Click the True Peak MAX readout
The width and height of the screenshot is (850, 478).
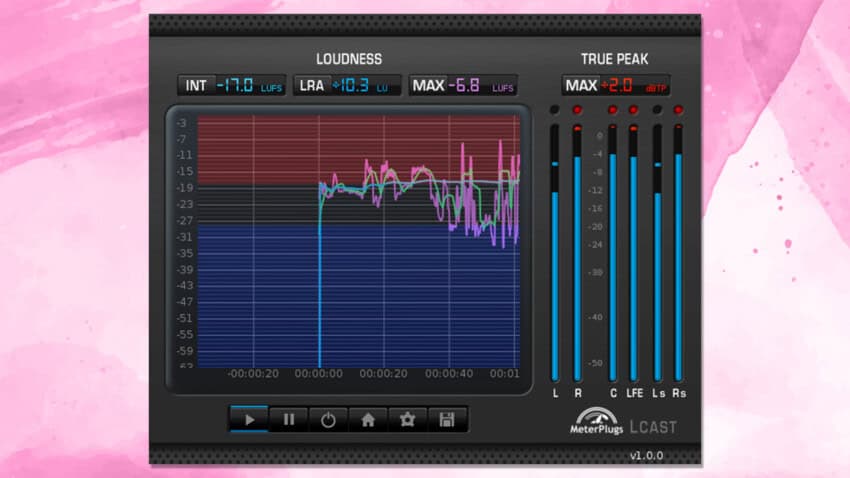616,86
